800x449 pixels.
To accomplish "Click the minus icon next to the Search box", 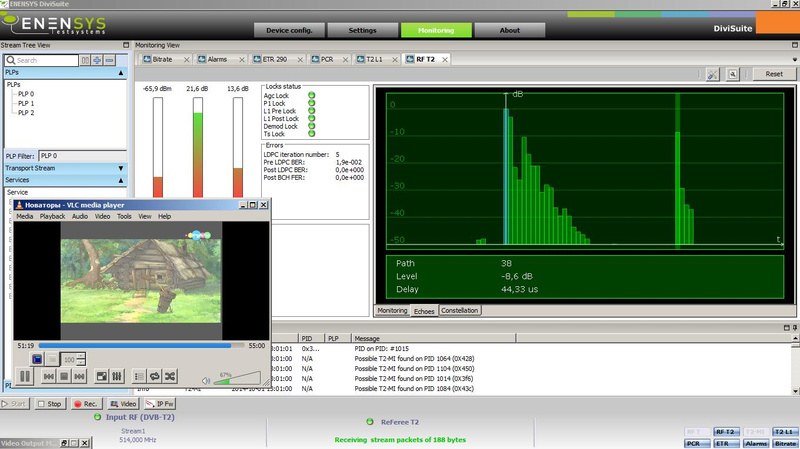I will (x=110, y=60).
